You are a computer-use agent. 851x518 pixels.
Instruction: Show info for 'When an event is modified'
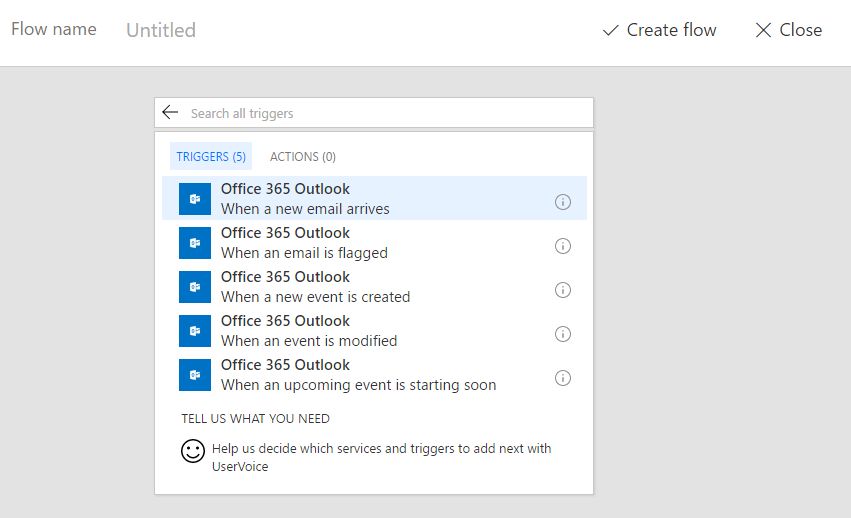point(563,334)
